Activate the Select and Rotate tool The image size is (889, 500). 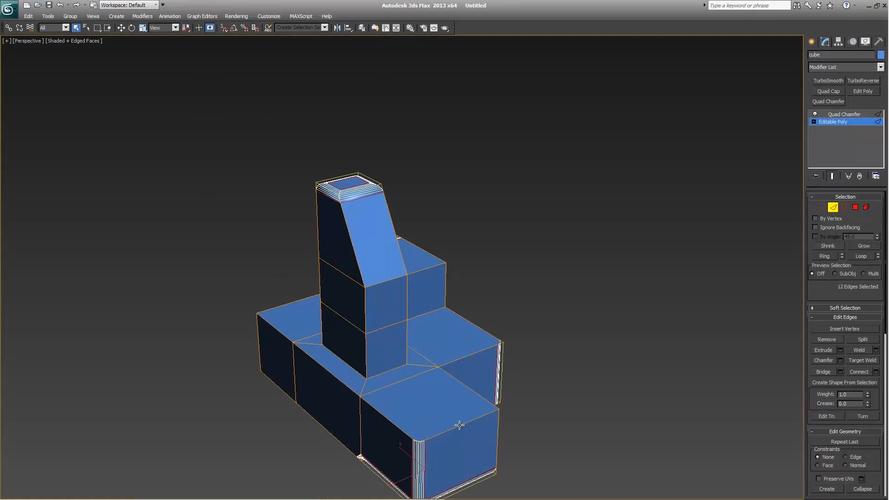tap(132, 28)
